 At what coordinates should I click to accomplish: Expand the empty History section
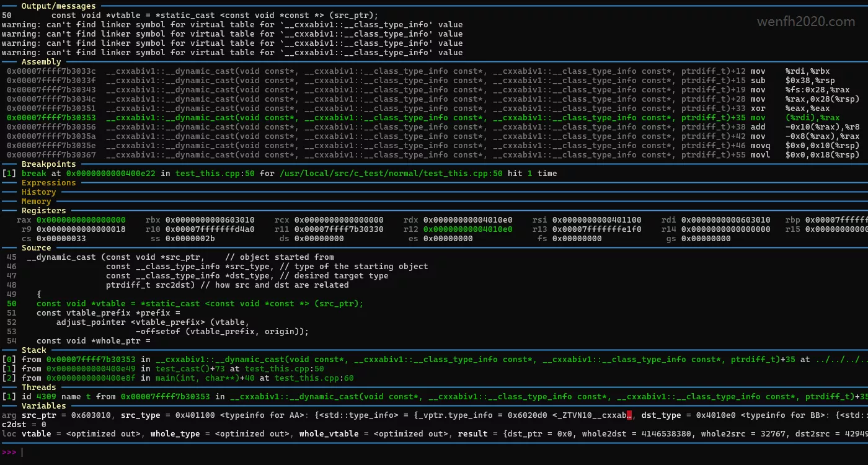coord(38,192)
